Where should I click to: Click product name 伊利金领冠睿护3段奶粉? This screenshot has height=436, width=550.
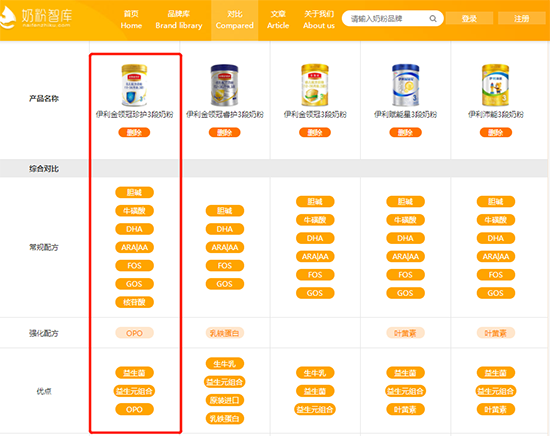click(x=224, y=114)
